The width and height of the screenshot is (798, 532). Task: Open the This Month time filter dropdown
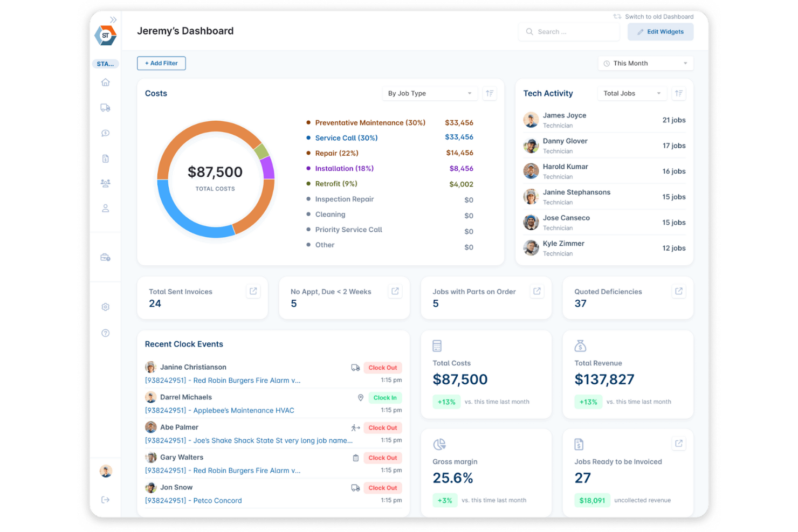645,63
